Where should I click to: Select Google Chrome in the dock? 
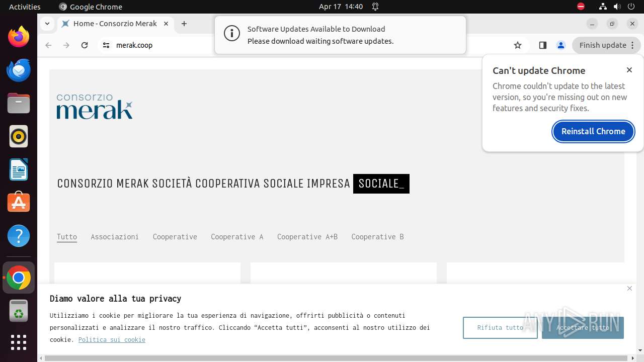19,278
